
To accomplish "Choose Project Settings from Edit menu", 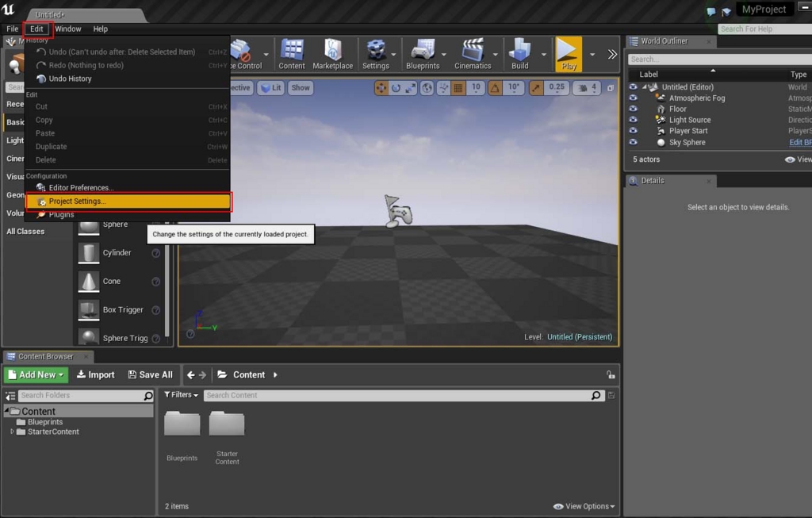I will 128,201.
